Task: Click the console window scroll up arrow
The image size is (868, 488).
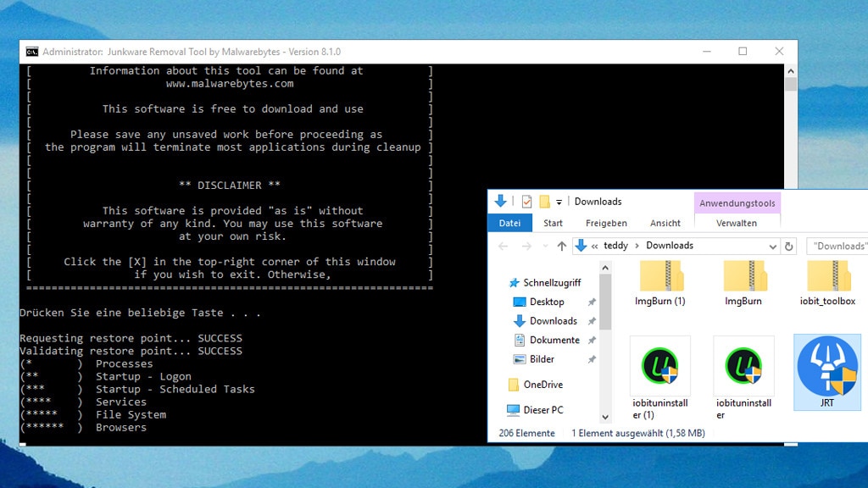Action: pos(791,71)
